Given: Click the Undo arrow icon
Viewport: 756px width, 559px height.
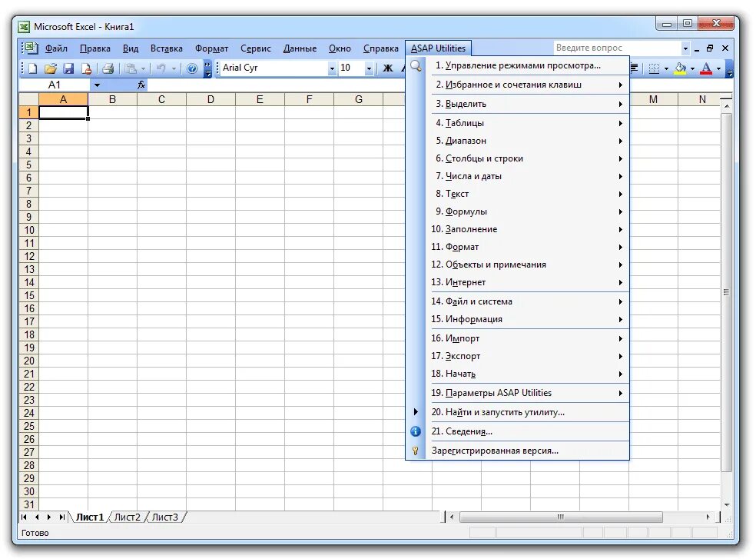Looking at the screenshot, I should point(161,68).
